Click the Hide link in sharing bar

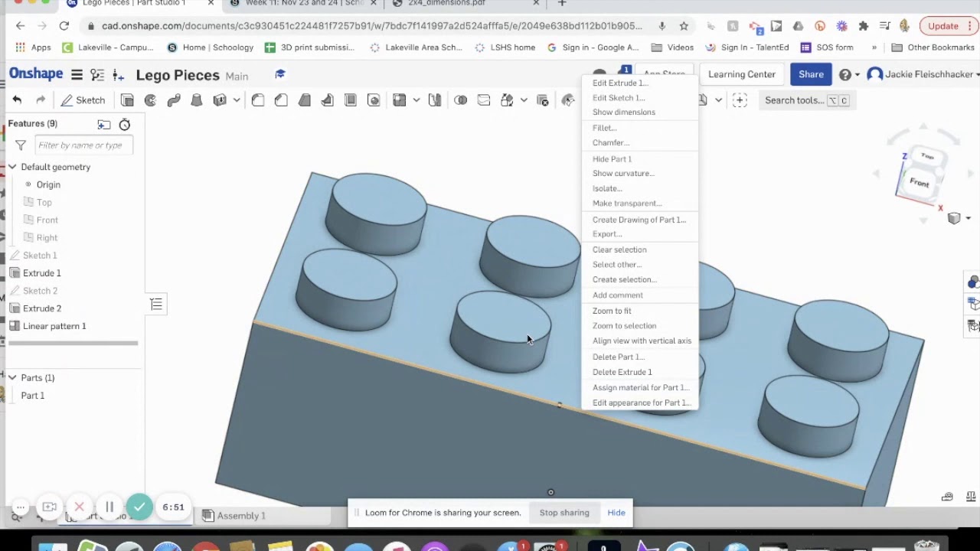(x=616, y=513)
